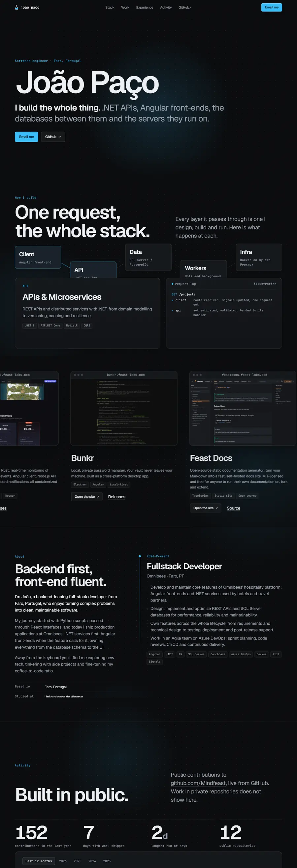The width and height of the screenshot is (297, 868).
Task: Click the window dots on the feastdocs preview
Action: tap(197, 375)
